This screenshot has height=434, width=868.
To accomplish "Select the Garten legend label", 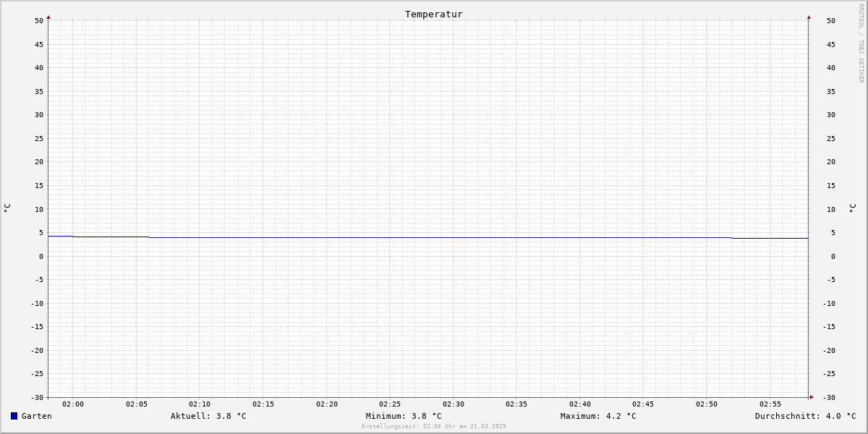I will click(x=37, y=416).
